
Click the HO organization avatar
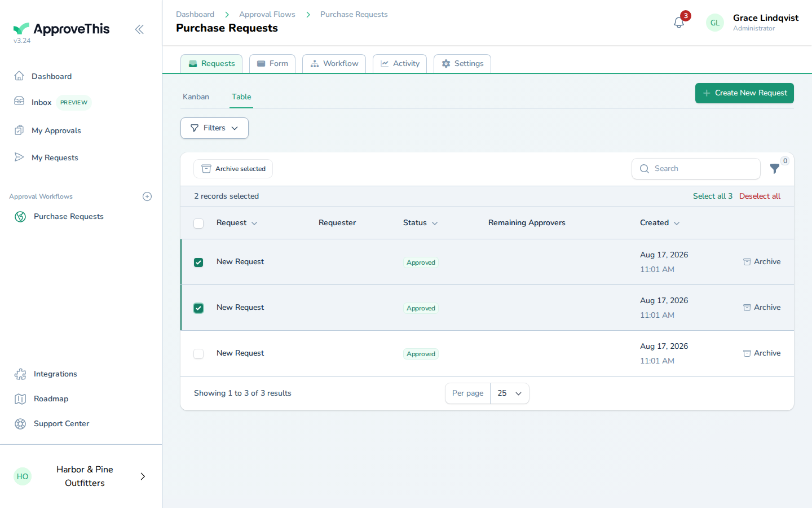click(23, 476)
